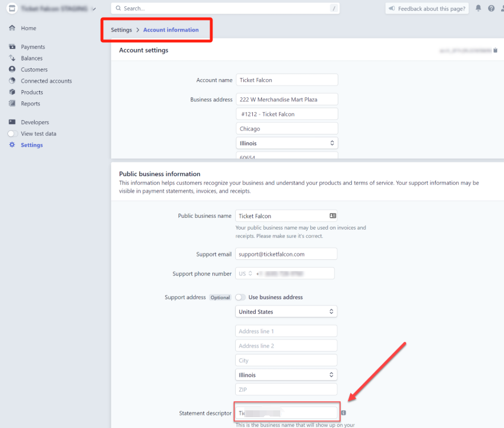Click info icon beside Statement descriptor
Screen dimensions: 504x428
point(343,413)
